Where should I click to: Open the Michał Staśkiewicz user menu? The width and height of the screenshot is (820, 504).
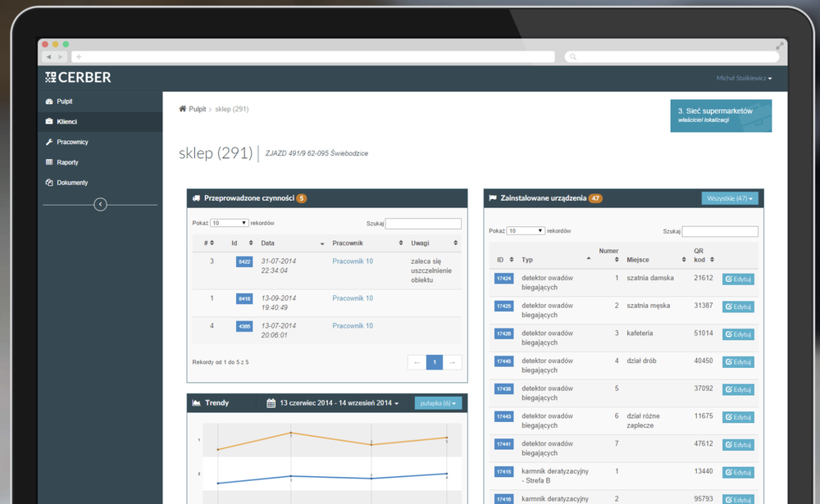click(x=744, y=78)
